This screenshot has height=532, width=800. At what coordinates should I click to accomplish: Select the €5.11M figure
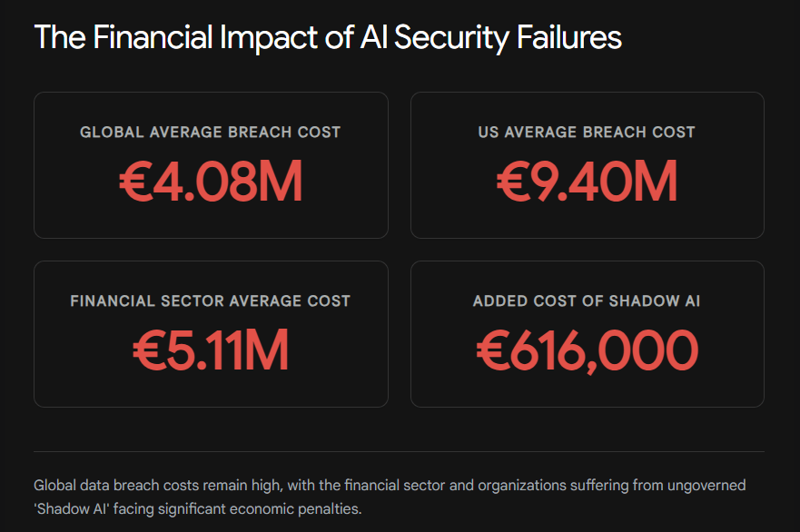(211, 350)
